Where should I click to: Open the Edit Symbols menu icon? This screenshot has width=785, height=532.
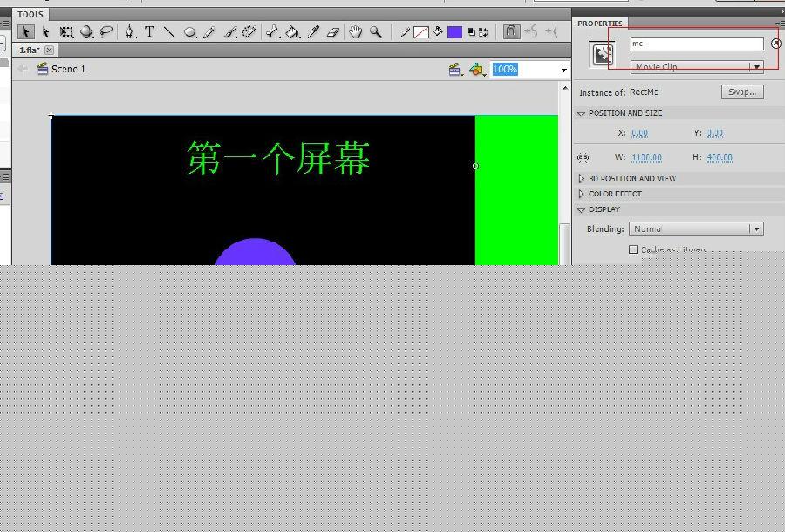pyautogui.click(x=478, y=70)
